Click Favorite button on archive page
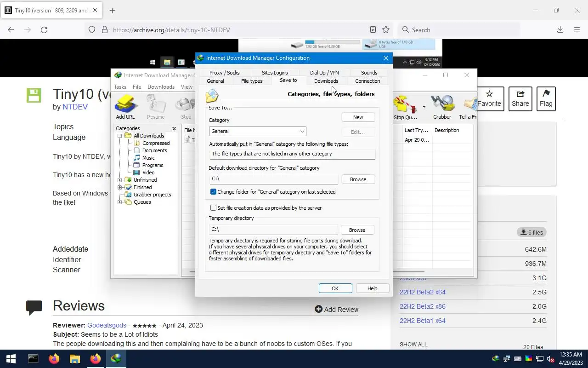588x368 pixels. pyautogui.click(x=489, y=99)
